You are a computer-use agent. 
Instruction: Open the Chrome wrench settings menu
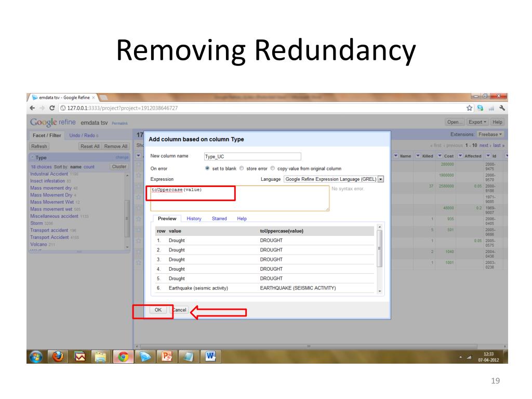tap(502, 108)
